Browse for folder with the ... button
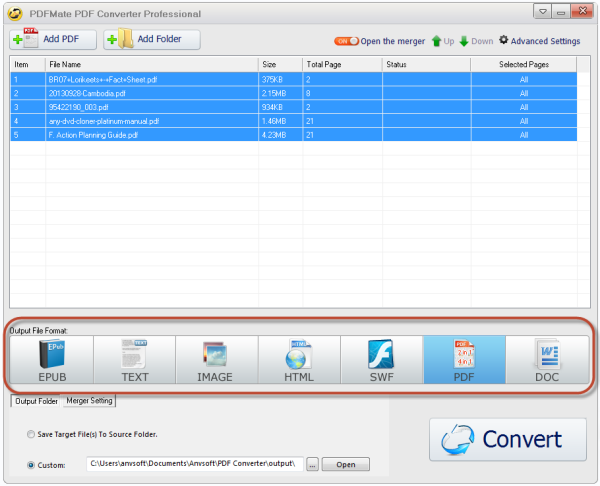The image size is (600, 486). point(312,465)
